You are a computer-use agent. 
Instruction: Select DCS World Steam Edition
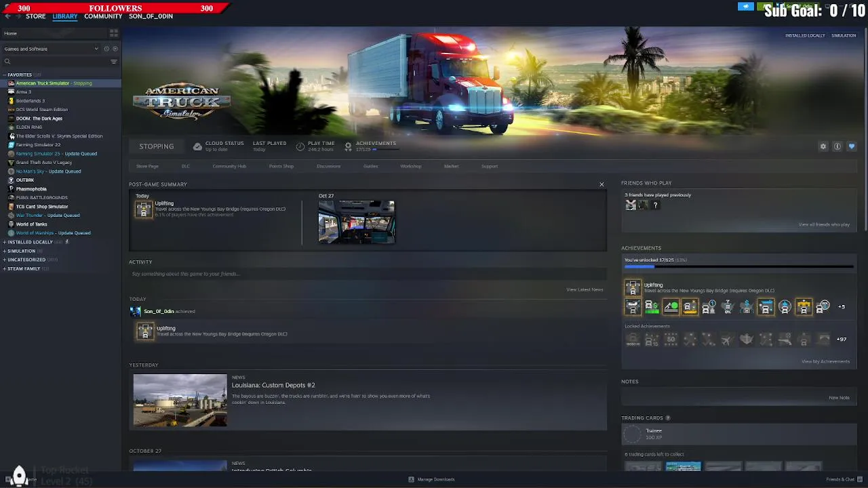pos(41,110)
